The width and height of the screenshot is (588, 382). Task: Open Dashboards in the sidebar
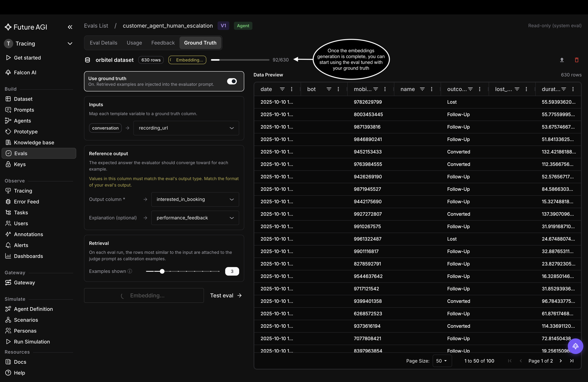[39, 256]
